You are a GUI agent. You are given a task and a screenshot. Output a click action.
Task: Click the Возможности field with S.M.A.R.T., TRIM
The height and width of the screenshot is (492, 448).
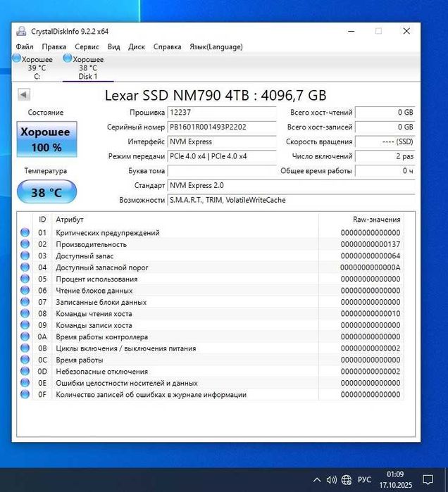[291, 200]
